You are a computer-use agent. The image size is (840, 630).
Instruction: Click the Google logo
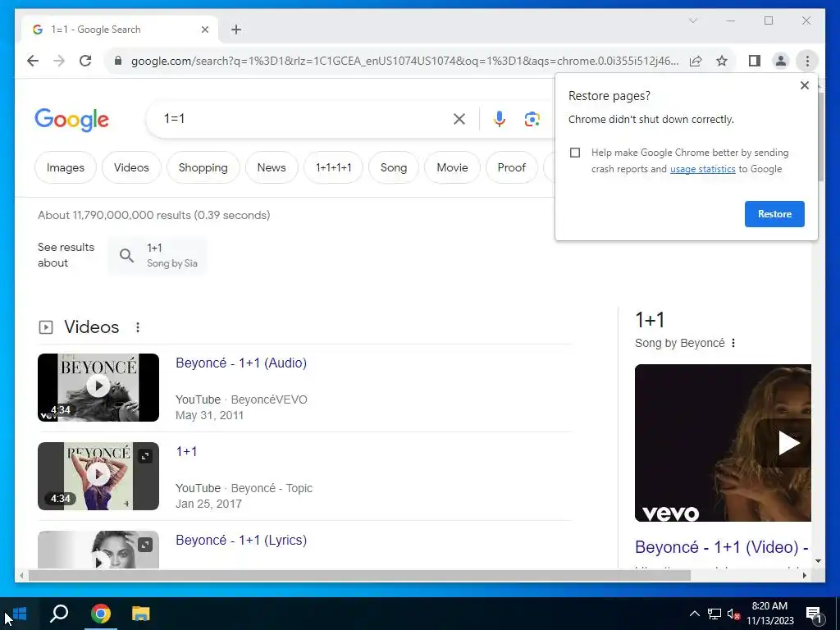coord(72,120)
